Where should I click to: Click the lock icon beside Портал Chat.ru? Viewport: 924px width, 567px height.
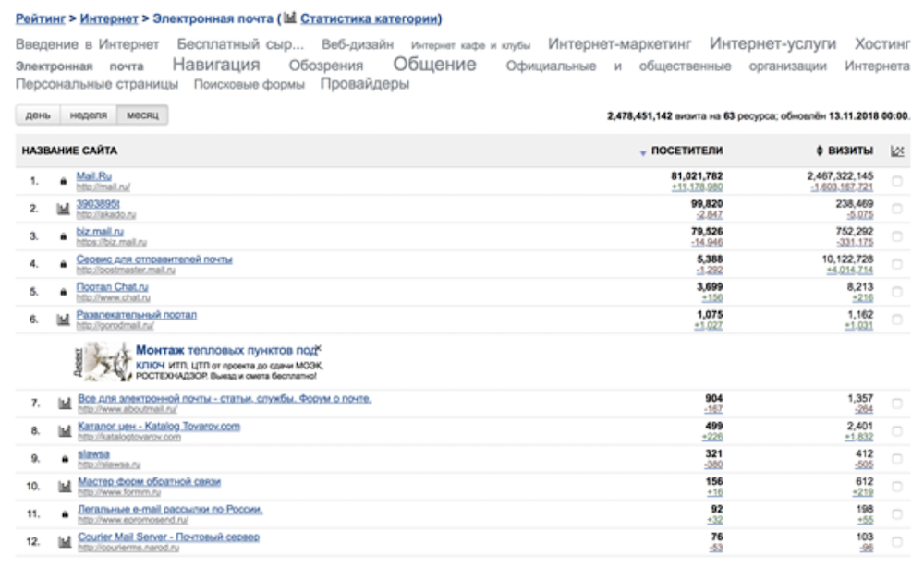[x=63, y=292]
